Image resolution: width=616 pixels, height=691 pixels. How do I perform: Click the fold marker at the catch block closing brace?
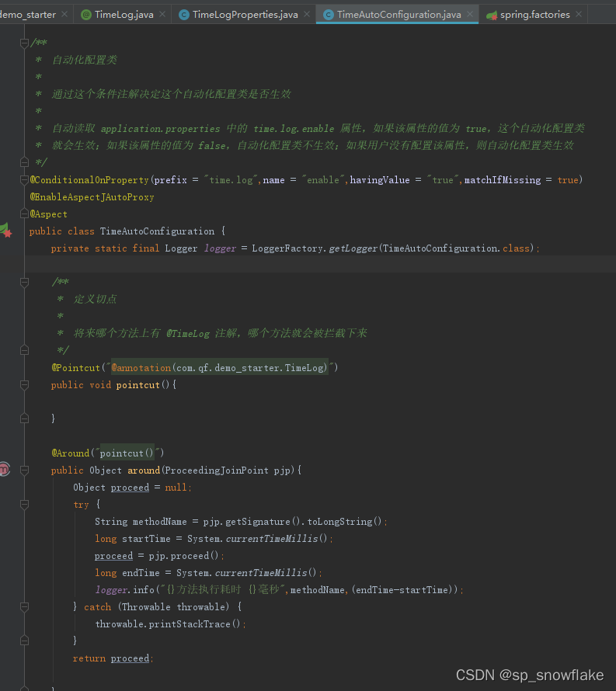pos(24,641)
